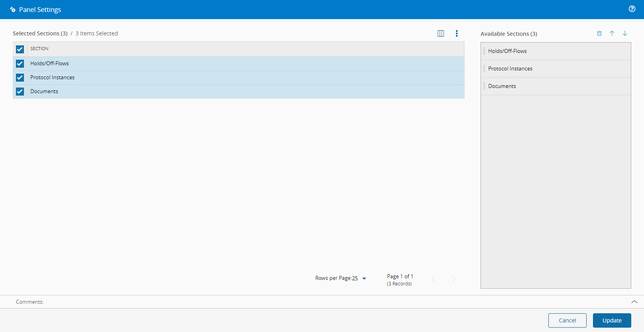
Task: Move section up with arrow icon
Action: (x=612, y=33)
